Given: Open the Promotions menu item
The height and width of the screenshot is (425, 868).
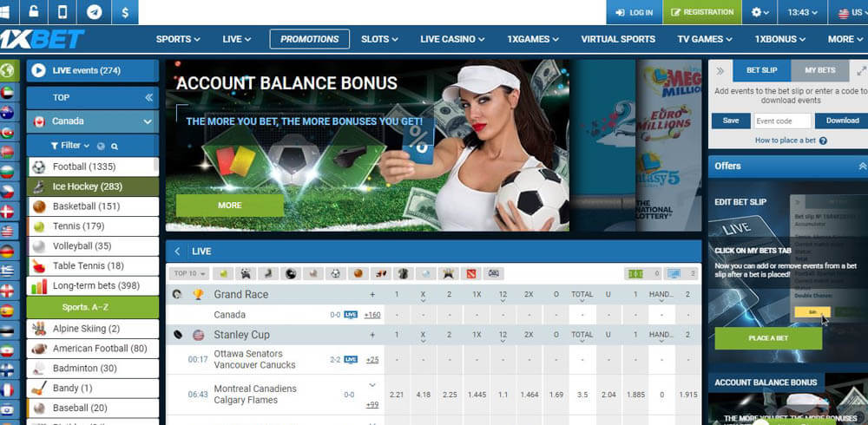Looking at the screenshot, I should [x=309, y=39].
